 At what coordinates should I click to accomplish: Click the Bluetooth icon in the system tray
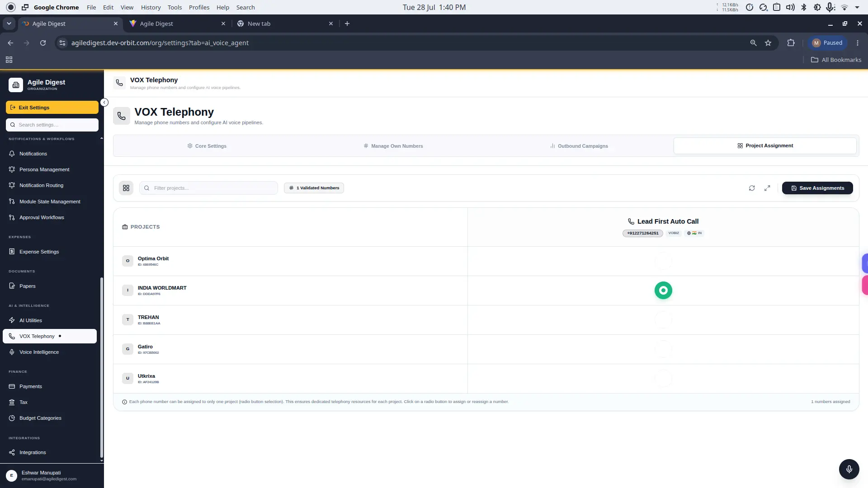pyautogui.click(x=804, y=7)
